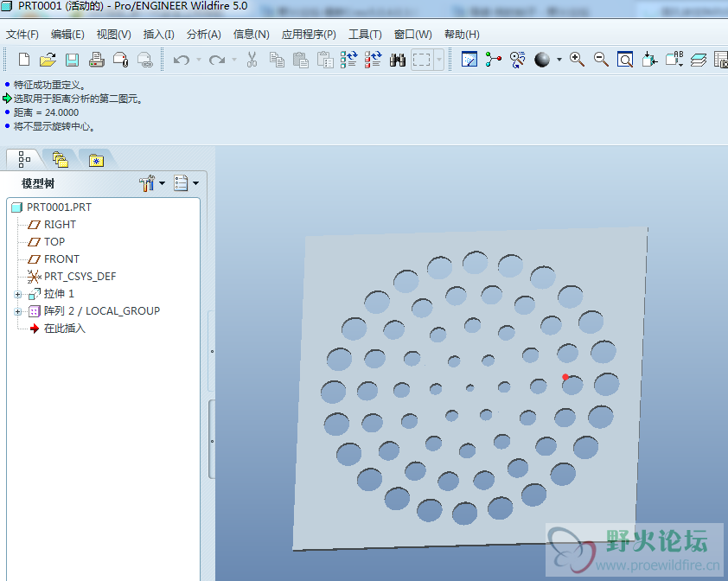Switch to the Folder Browser navigator tab
Image resolution: width=728 pixels, height=581 pixels.
pos(60,159)
